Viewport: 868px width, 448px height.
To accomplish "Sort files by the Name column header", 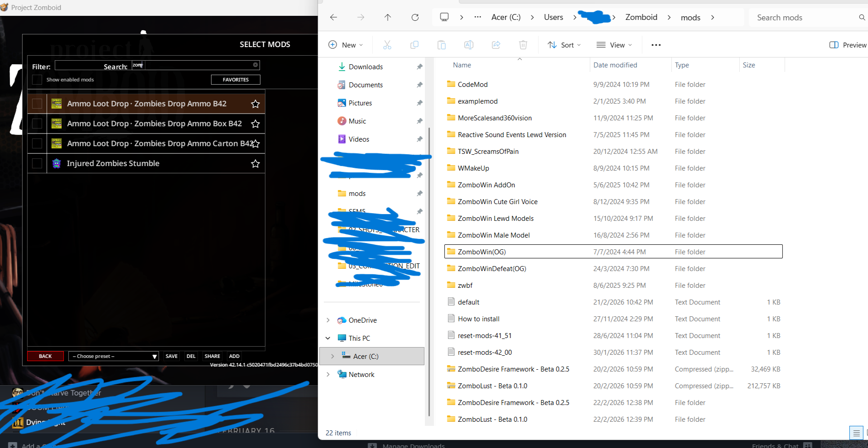I will coord(462,65).
